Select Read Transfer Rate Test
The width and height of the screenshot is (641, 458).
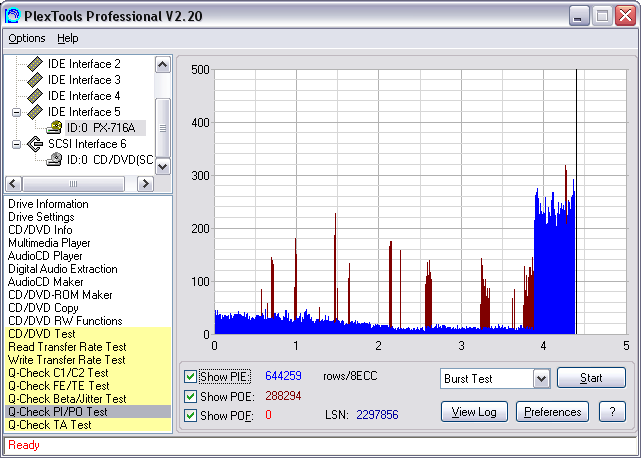tap(88, 347)
